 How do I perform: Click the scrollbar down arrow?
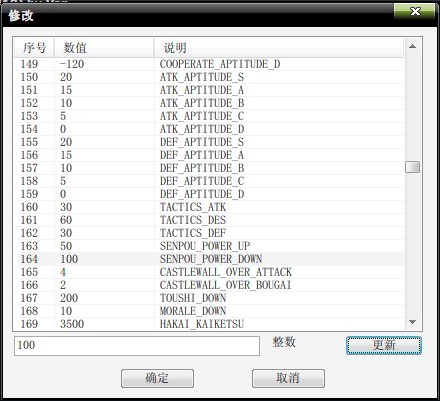412,322
